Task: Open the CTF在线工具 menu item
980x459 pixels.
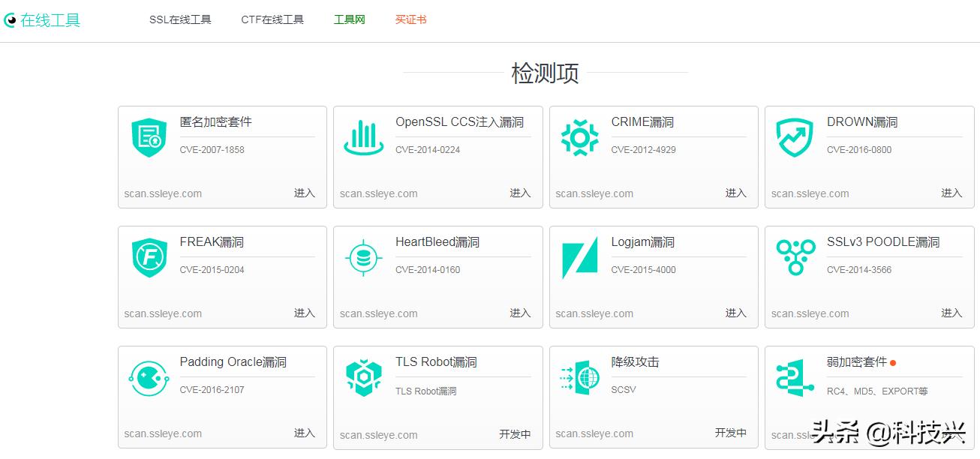Action: pyautogui.click(x=272, y=19)
